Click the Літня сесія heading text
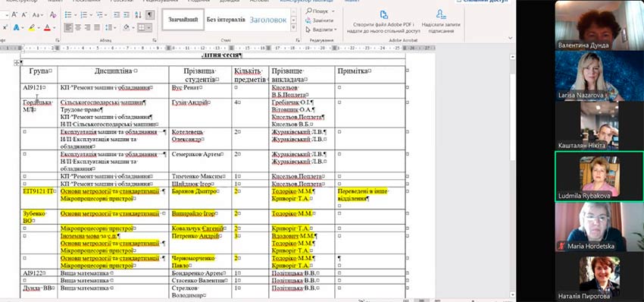This screenshot has width=644, height=302. 221,55
